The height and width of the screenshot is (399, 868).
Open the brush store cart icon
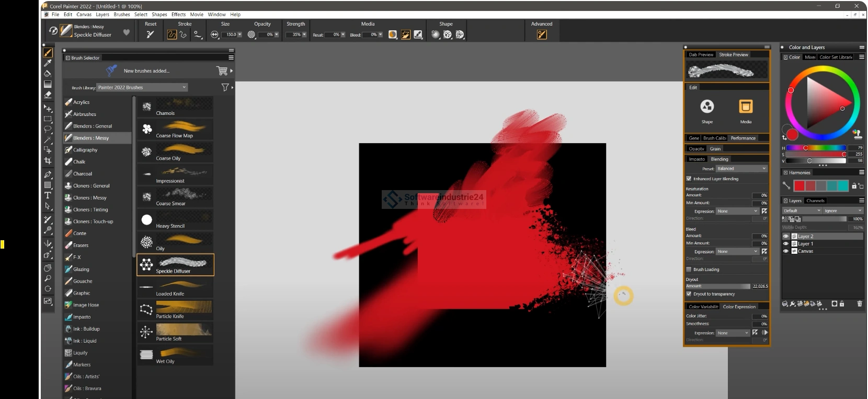click(222, 71)
